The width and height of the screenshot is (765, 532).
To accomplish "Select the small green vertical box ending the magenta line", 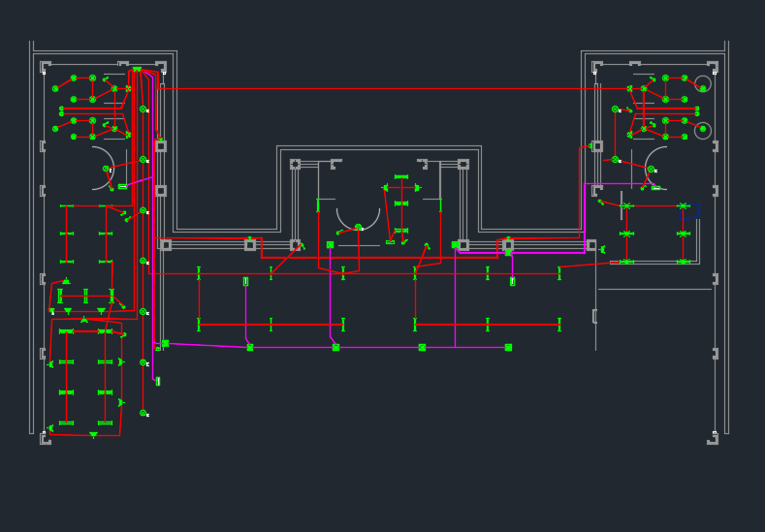I will (x=158, y=382).
